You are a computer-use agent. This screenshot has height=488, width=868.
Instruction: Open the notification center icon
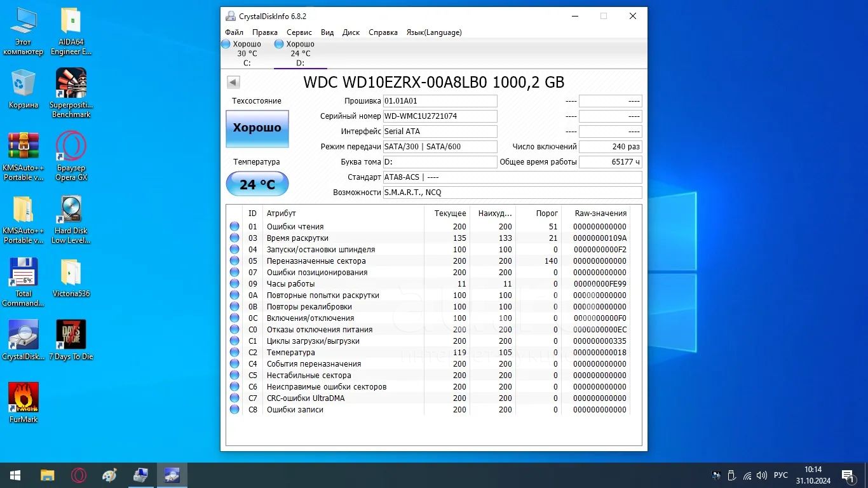pyautogui.click(x=848, y=475)
